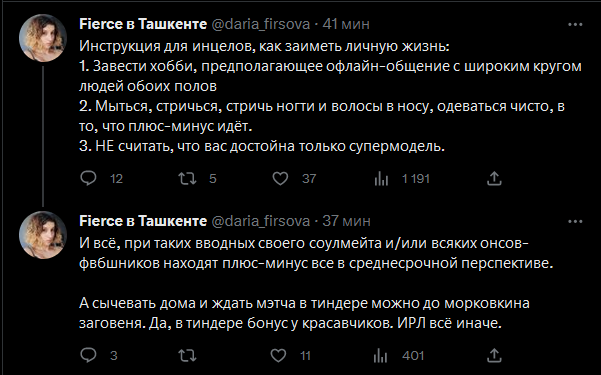Reply to the first tweet with 12 comments
The height and width of the screenshot is (375, 601).
(x=89, y=178)
